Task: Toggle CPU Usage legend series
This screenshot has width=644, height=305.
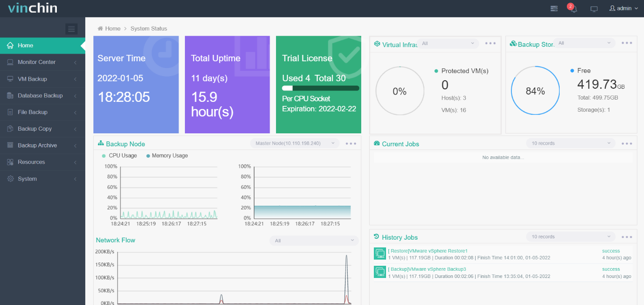Action: (x=120, y=155)
